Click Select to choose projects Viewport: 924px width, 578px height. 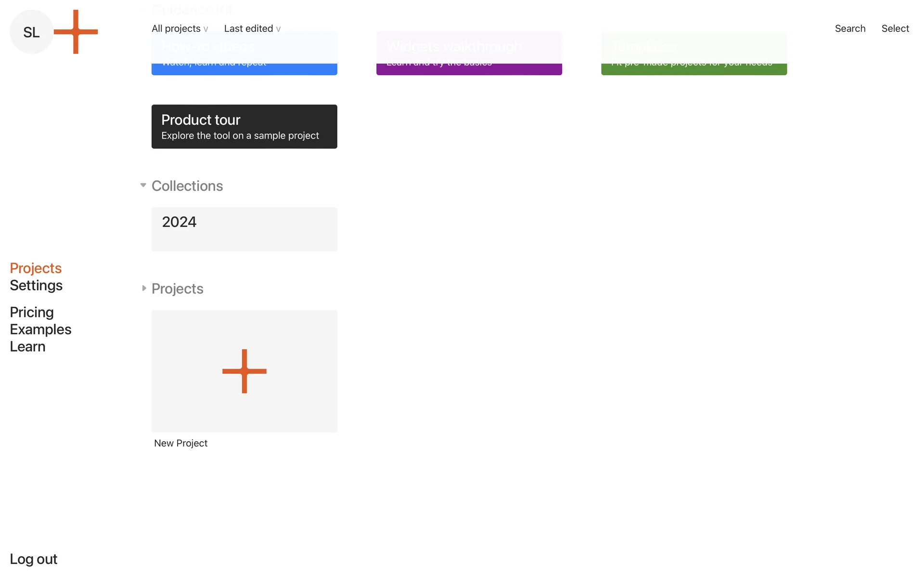pyautogui.click(x=895, y=28)
